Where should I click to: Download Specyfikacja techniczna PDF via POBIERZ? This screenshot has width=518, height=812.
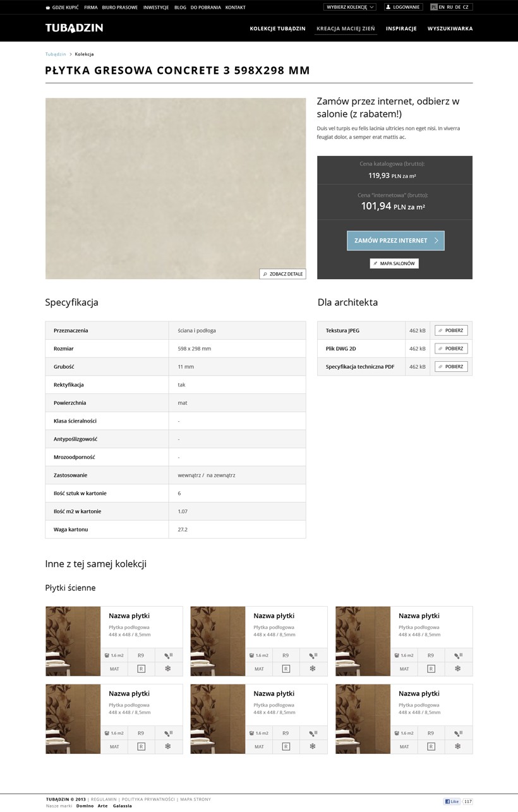pyautogui.click(x=451, y=366)
